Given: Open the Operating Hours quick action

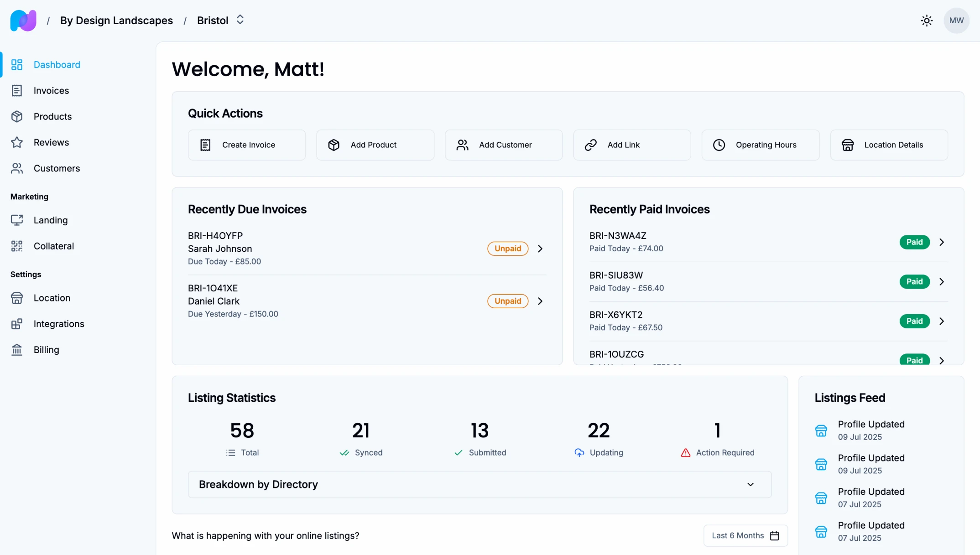Looking at the screenshot, I should click(x=761, y=145).
